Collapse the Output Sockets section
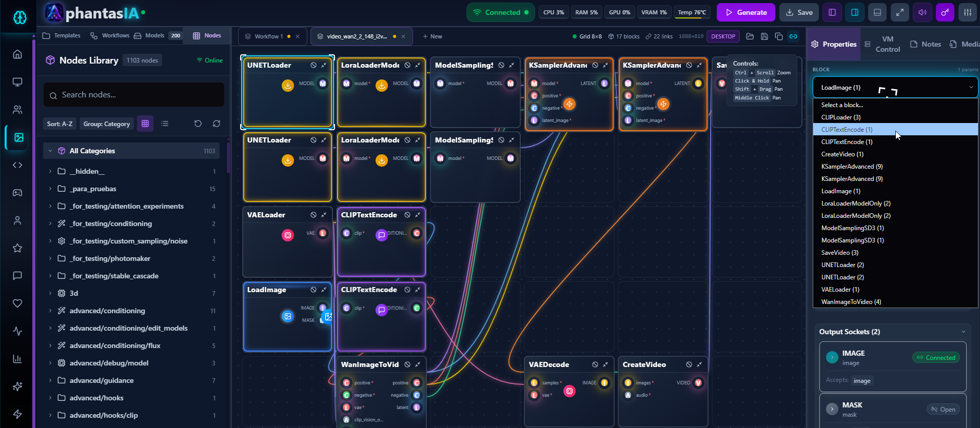The width and height of the screenshot is (980, 428). coord(964,332)
